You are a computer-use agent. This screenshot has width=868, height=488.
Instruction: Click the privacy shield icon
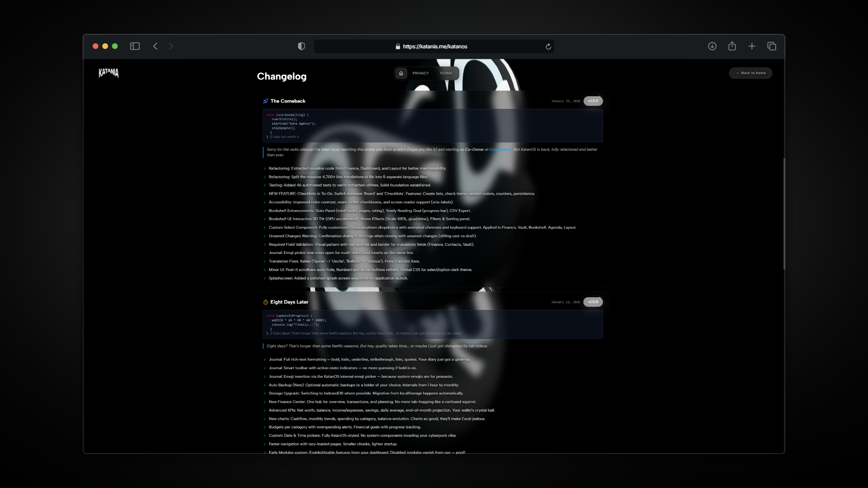pos(301,46)
